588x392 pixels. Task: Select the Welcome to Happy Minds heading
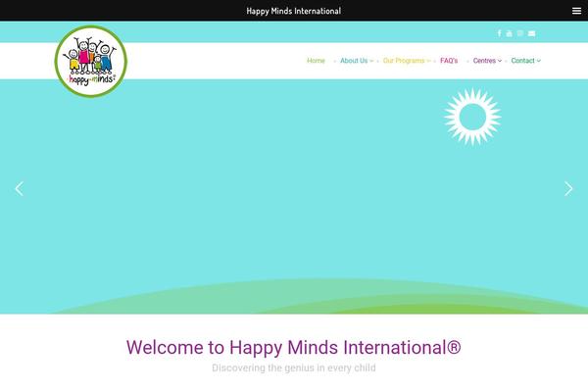coord(294,347)
